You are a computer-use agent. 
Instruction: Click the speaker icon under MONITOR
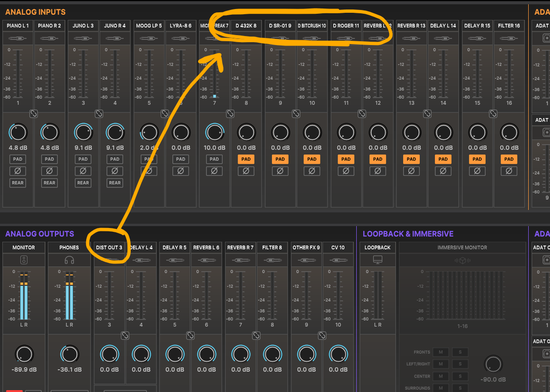pyautogui.click(x=24, y=260)
